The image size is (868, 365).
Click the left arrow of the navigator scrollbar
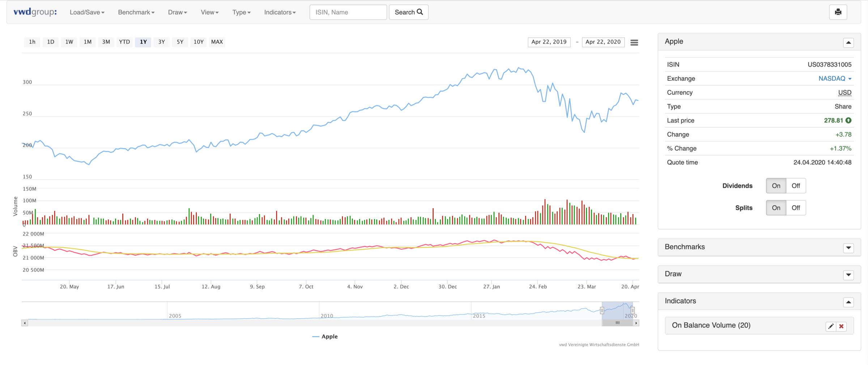point(24,323)
